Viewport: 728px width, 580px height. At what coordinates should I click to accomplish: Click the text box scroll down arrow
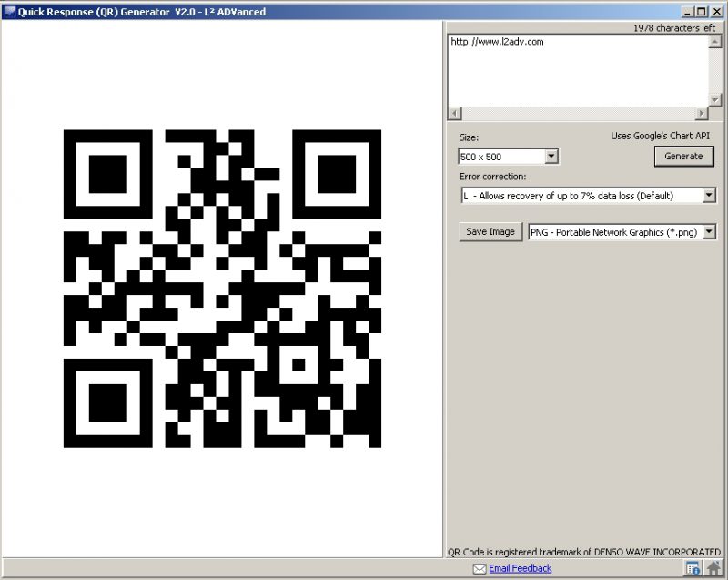click(714, 99)
